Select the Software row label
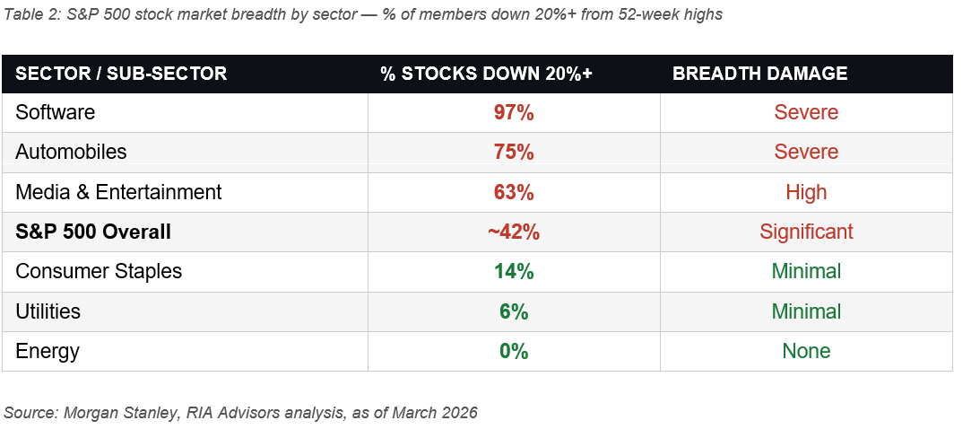The image size is (980, 438). [x=56, y=112]
